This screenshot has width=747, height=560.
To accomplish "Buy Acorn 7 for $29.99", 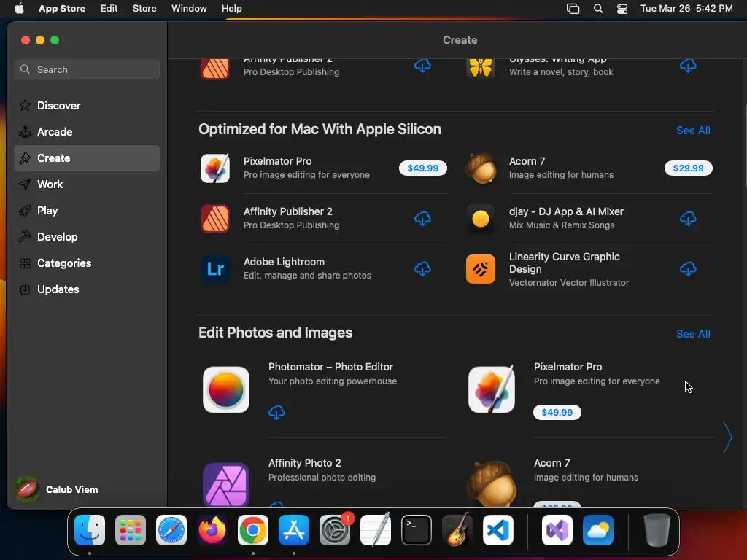I will 688,168.
